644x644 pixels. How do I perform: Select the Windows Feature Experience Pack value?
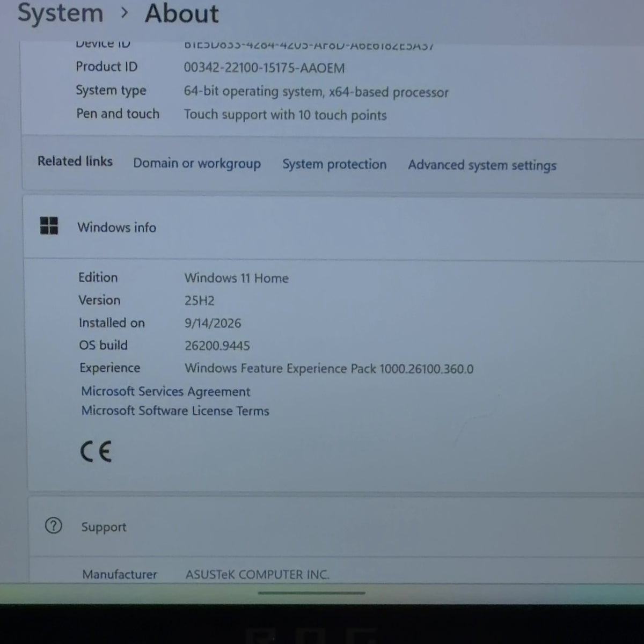(x=330, y=369)
